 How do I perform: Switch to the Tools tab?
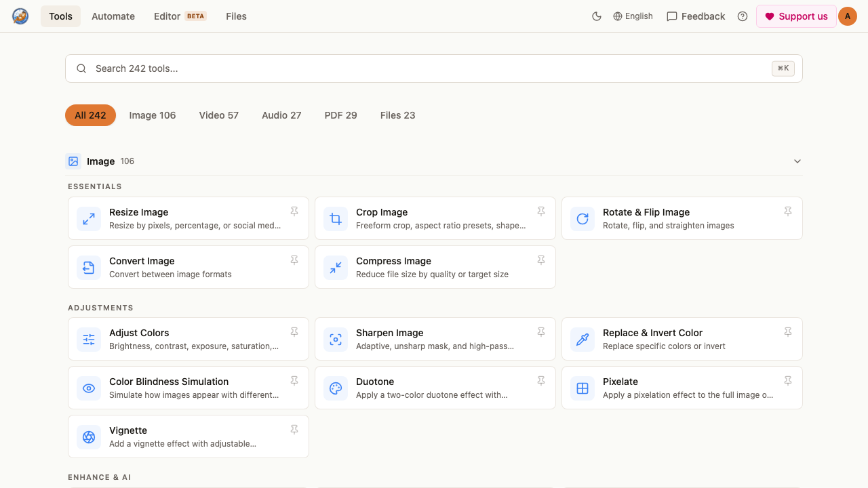pyautogui.click(x=60, y=16)
